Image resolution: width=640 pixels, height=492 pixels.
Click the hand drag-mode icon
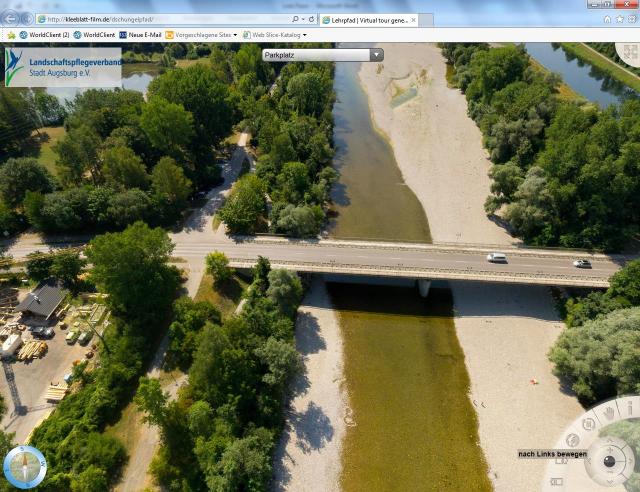[609, 412]
